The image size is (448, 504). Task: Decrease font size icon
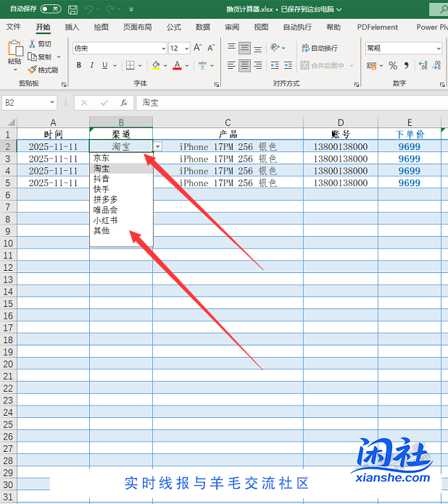point(211,48)
